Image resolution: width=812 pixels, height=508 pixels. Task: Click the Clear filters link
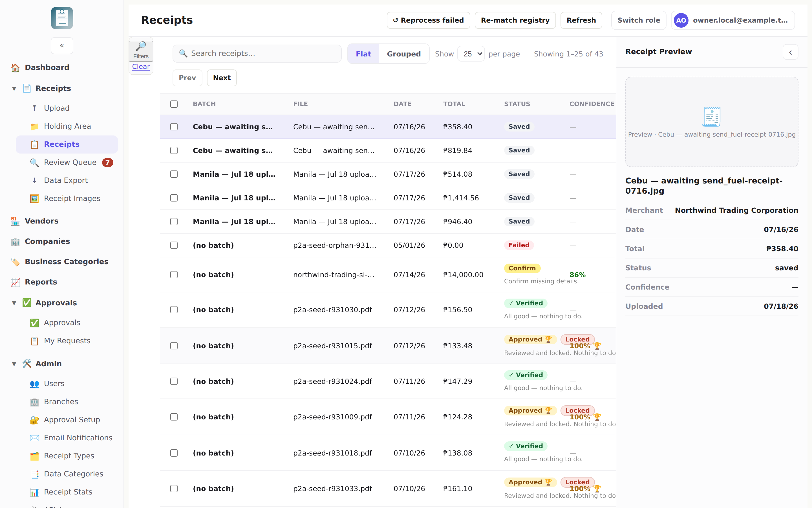141,67
